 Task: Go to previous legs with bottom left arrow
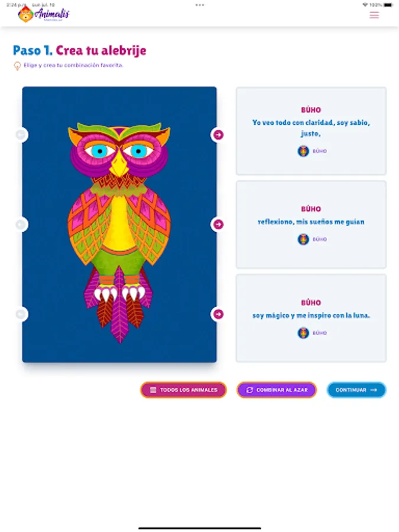pyautogui.click(x=21, y=314)
